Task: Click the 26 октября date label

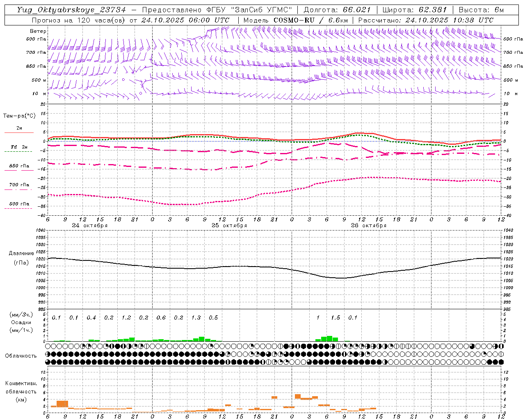Action: pos(369,226)
